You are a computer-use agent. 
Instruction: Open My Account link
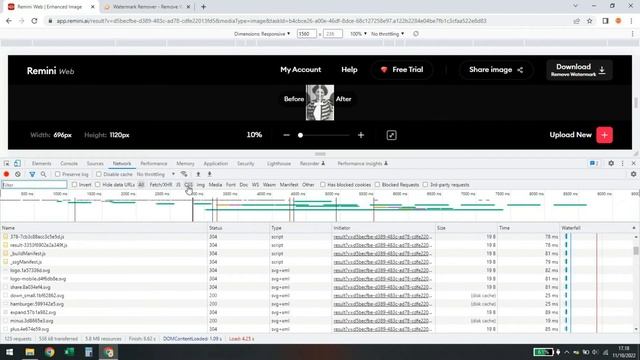coord(300,70)
